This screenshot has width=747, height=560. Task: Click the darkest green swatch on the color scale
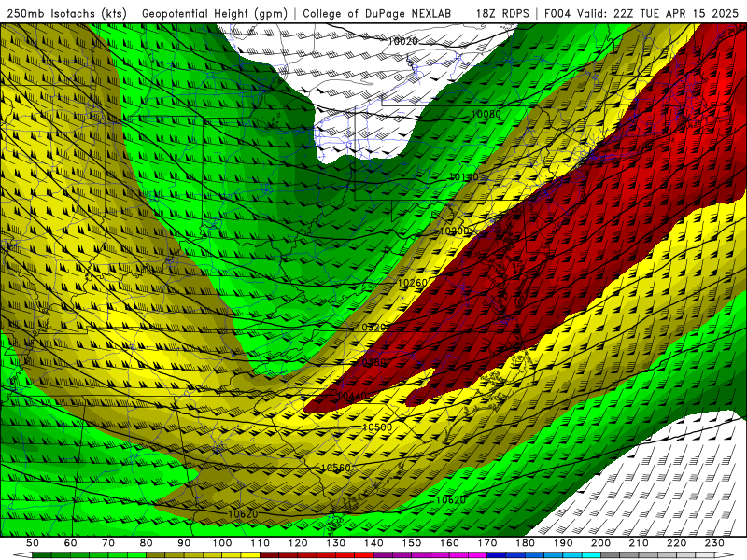(x=42, y=555)
